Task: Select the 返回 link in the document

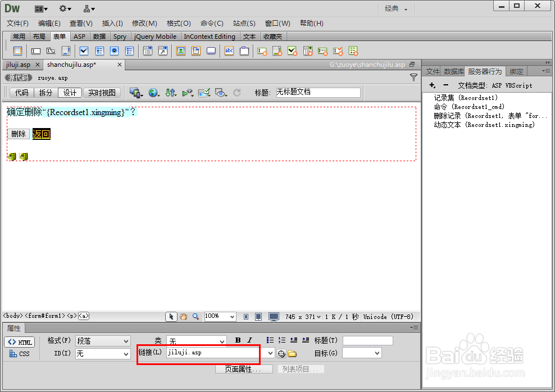Action: coord(42,134)
